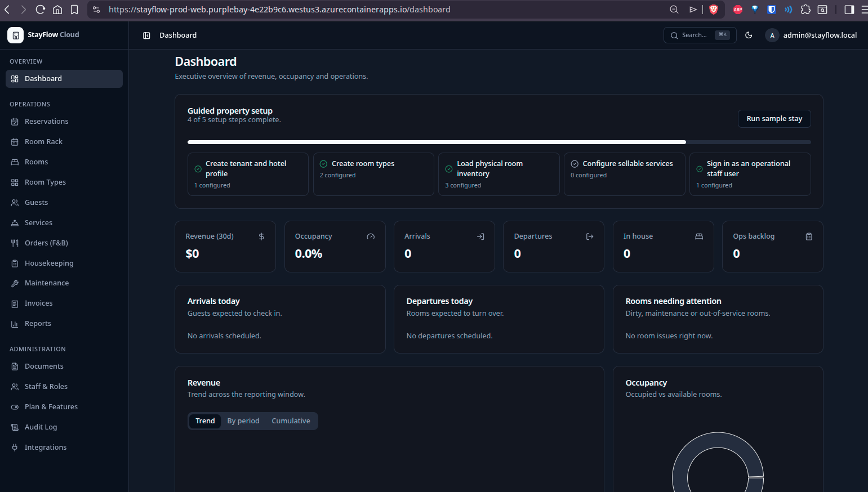Click the setup progress bar
868x492 pixels.
pos(499,142)
